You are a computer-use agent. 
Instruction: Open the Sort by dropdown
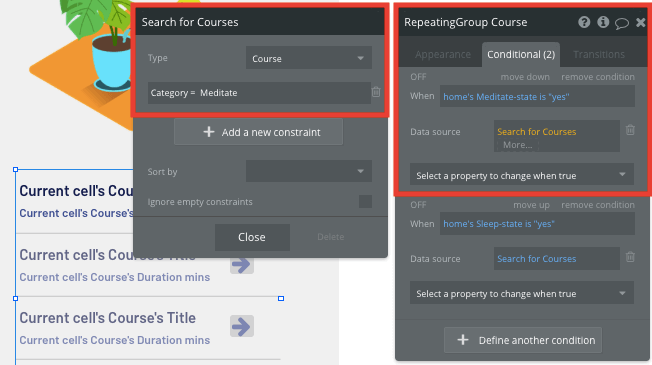pyautogui.click(x=309, y=171)
